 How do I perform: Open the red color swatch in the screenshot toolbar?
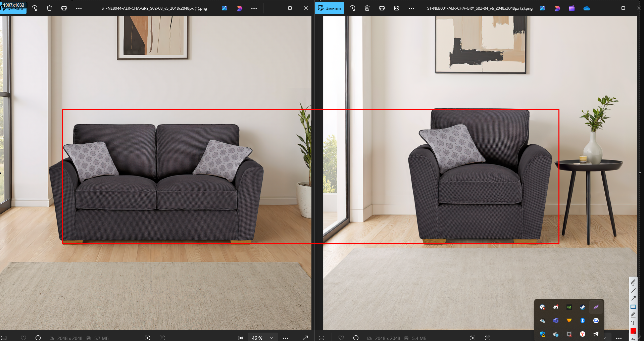[633, 331]
